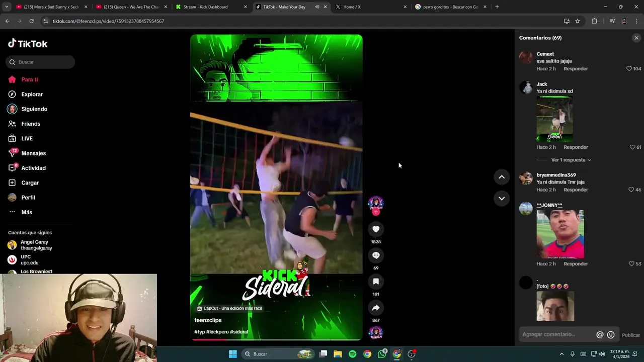Open Para ti feed
Viewport: 644px width, 362px height.
click(x=30, y=79)
